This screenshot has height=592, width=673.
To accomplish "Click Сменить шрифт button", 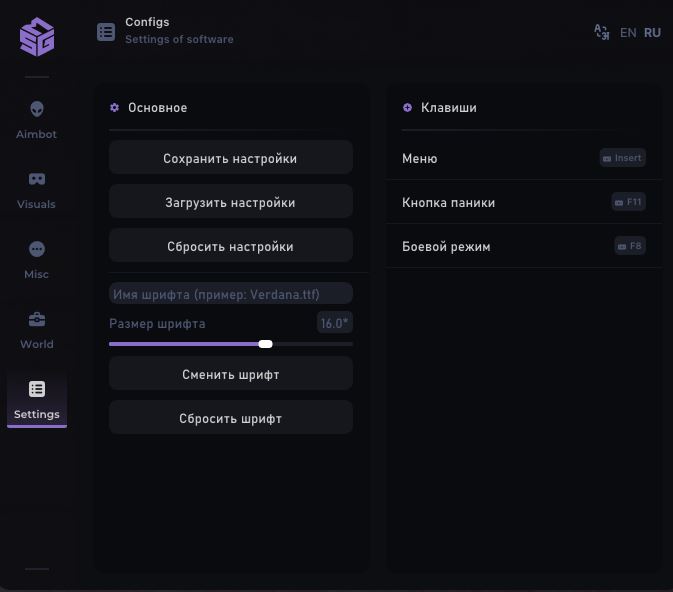I will tap(230, 374).
